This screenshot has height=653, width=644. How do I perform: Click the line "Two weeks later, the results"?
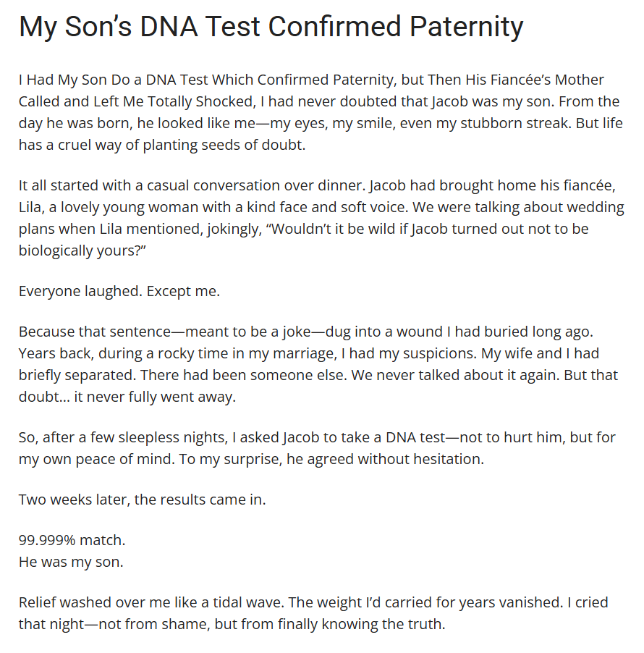point(142,500)
